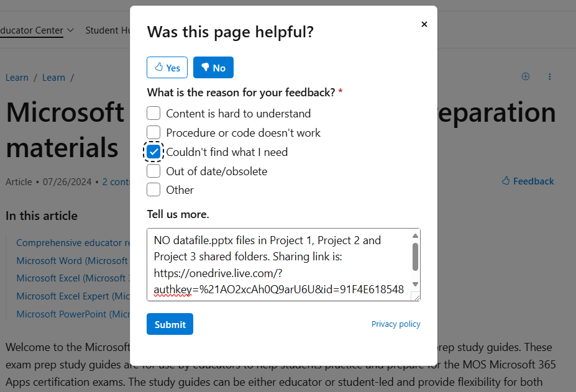Check 'Procedure or code doesn't work'
This screenshot has height=392, width=576.
pos(153,132)
